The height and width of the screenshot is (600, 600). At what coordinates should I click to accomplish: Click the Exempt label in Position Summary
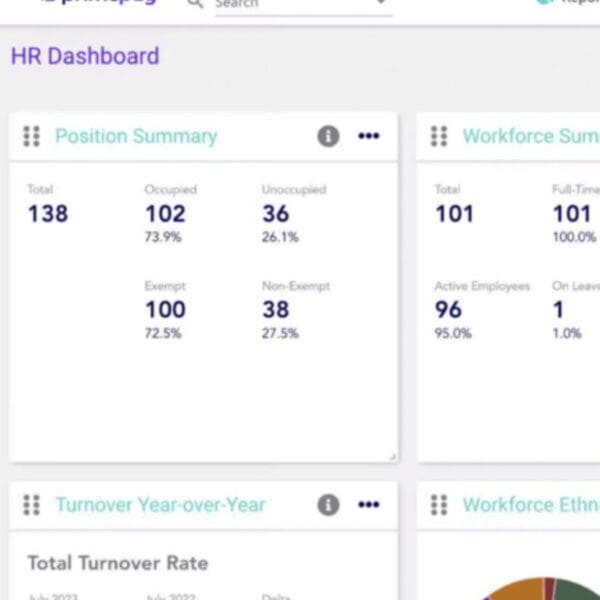click(165, 286)
